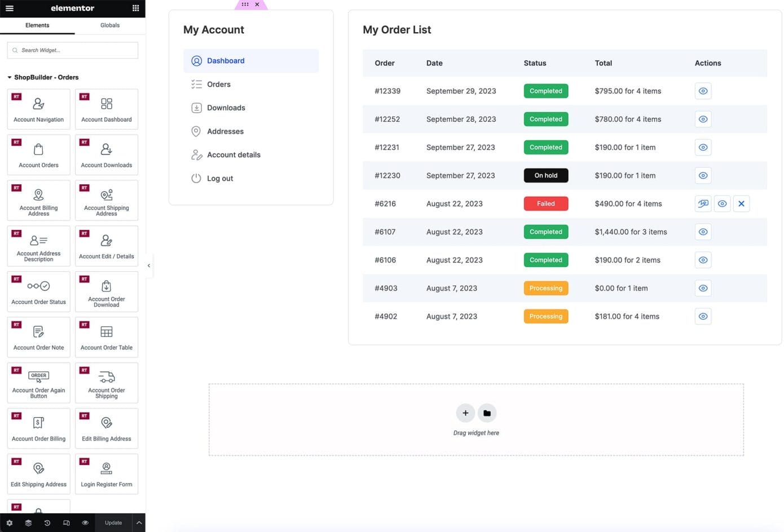View order #12339 using eye icon
The height and width of the screenshot is (532, 784).
(x=703, y=91)
